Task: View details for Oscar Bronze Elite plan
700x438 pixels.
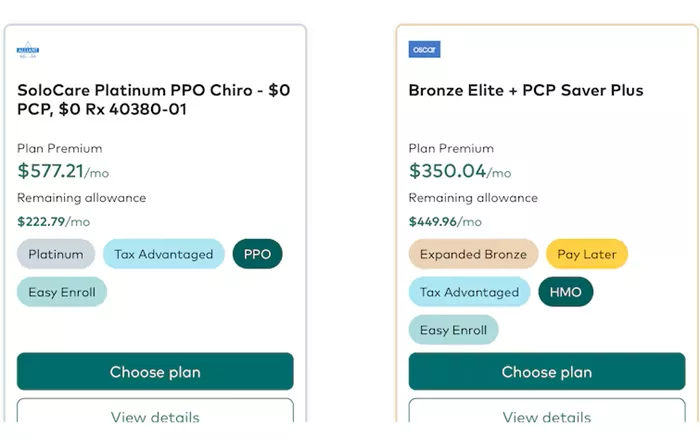Action: point(546,411)
